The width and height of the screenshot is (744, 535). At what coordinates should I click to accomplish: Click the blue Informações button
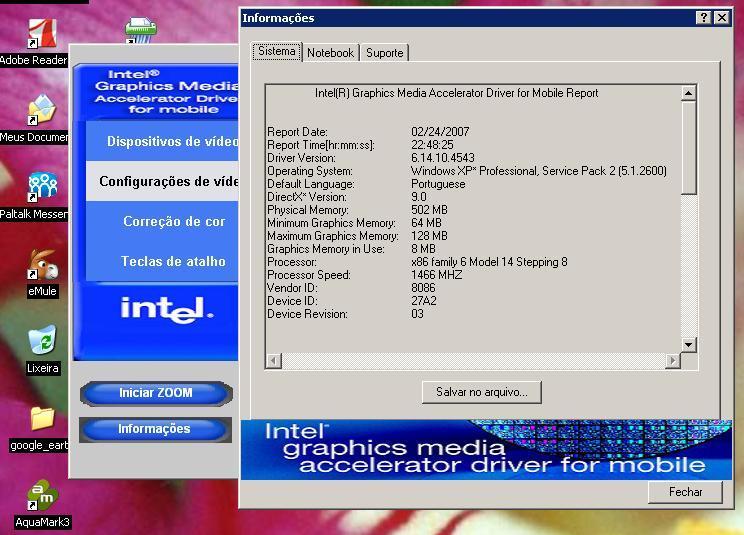[x=154, y=429]
